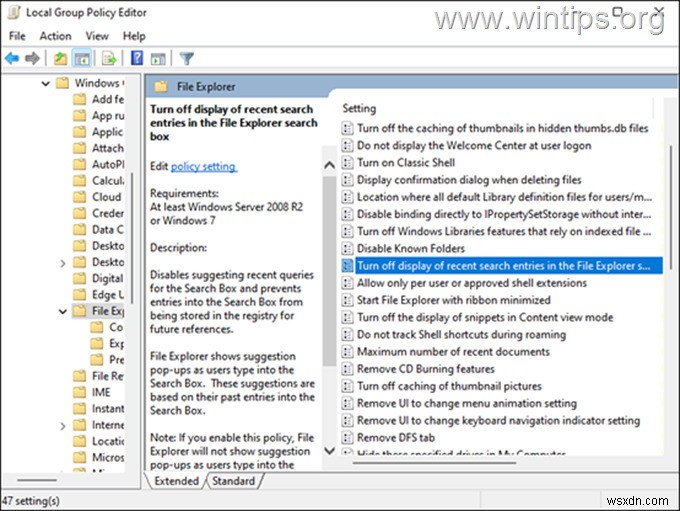
Task: Click the Filter funnel toolbar icon
Action: pyautogui.click(x=186, y=58)
